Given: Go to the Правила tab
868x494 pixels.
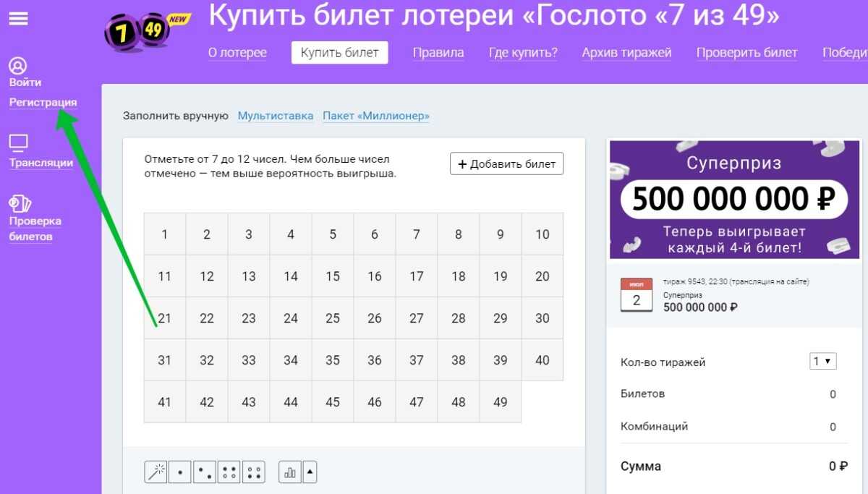Looking at the screenshot, I should point(438,53).
